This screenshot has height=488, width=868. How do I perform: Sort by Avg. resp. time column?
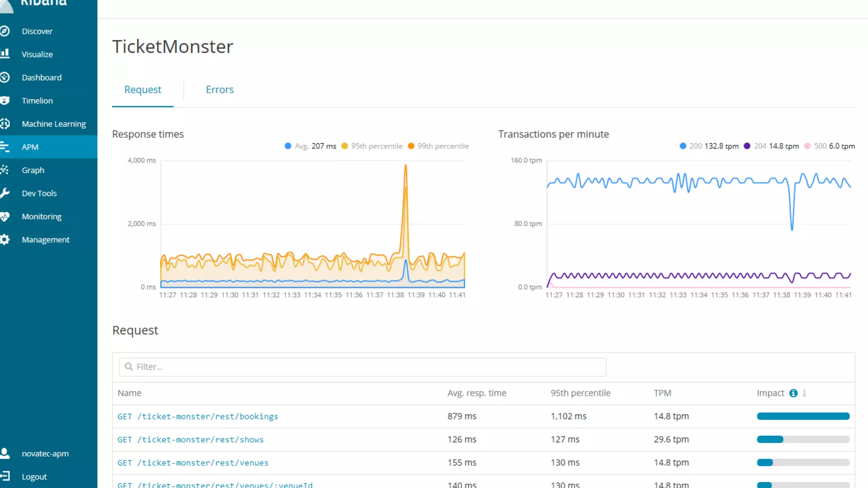coord(477,393)
